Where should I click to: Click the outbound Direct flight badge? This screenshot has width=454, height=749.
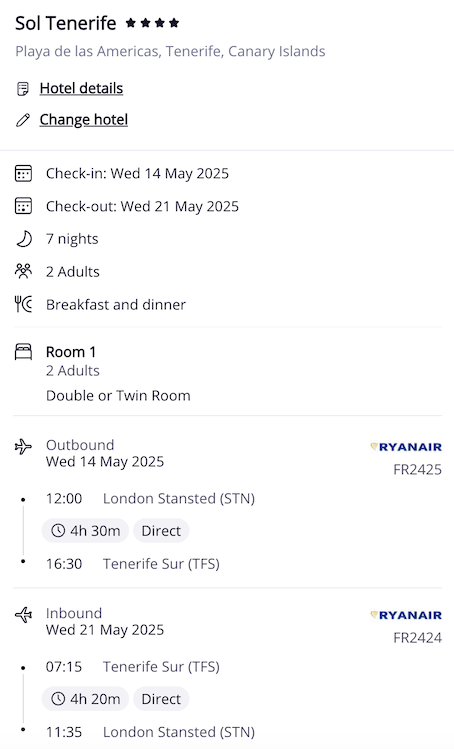pyautogui.click(x=161, y=531)
